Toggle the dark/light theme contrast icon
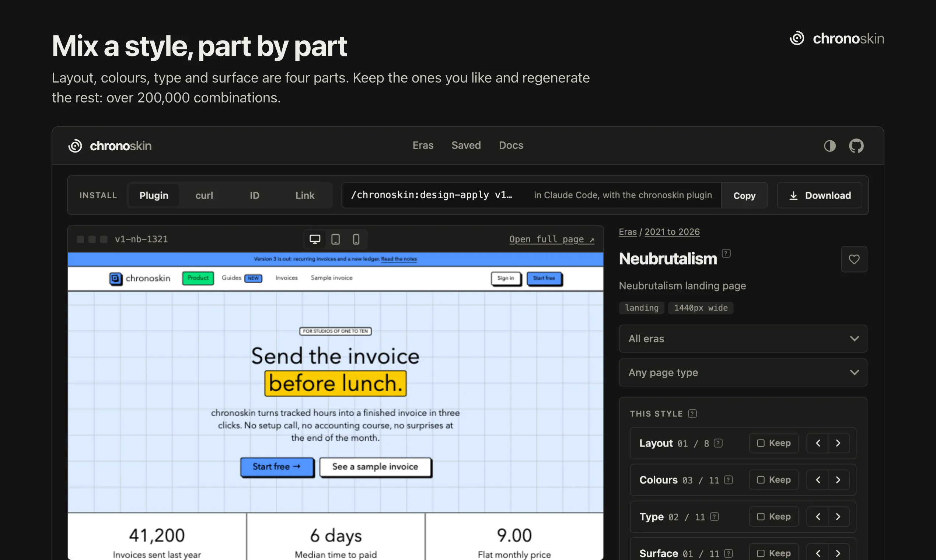936x560 pixels. pos(830,146)
